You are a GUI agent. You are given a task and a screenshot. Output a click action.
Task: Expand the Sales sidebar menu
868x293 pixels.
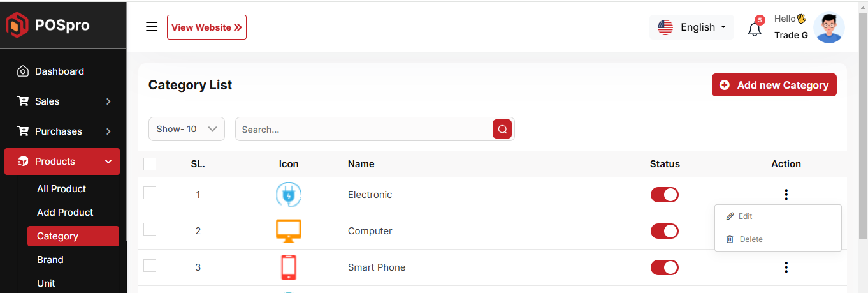62,101
